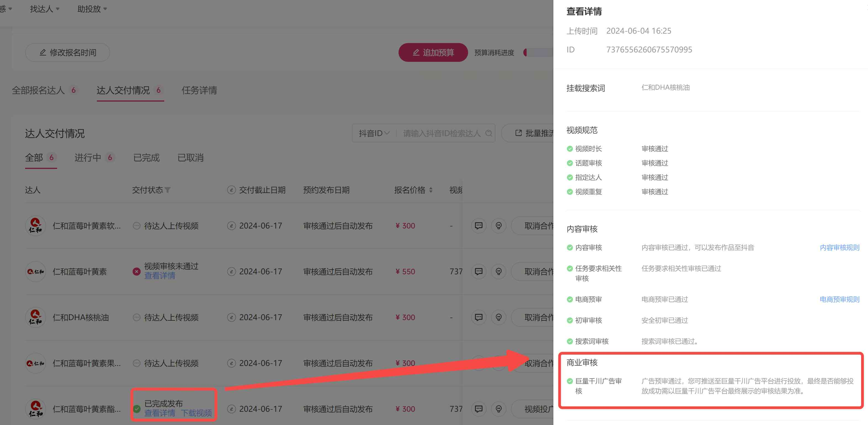868x425 pixels.
Task: Click 仁和DHA核桃油 avatar thumbnail
Action: click(35, 317)
